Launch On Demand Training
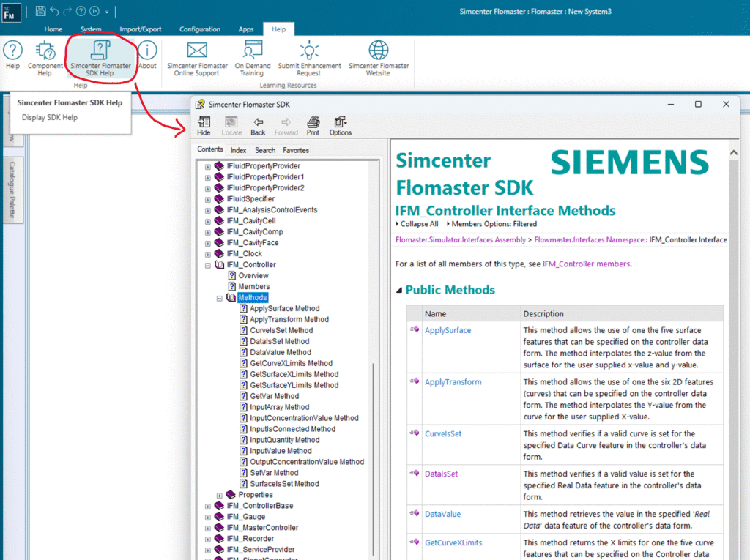750x560 pixels. tap(252, 58)
